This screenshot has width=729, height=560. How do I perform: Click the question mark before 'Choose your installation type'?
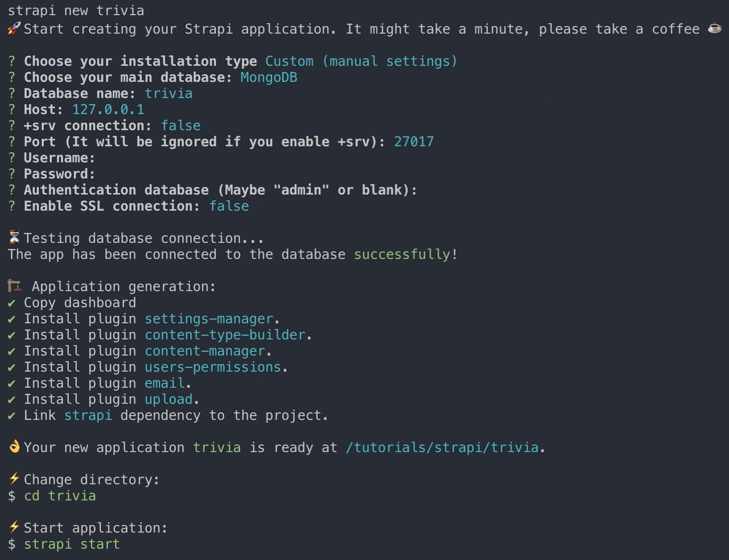pos(12,61)
